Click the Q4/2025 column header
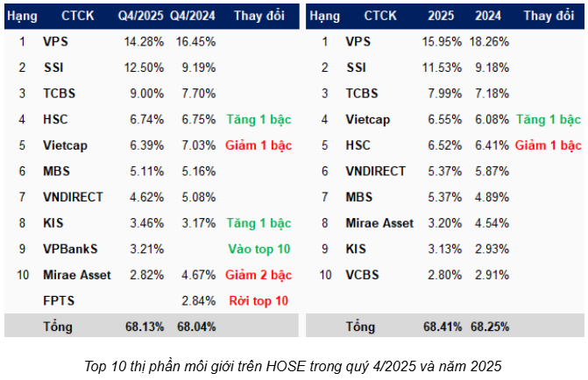 click(x=139, y=16)
